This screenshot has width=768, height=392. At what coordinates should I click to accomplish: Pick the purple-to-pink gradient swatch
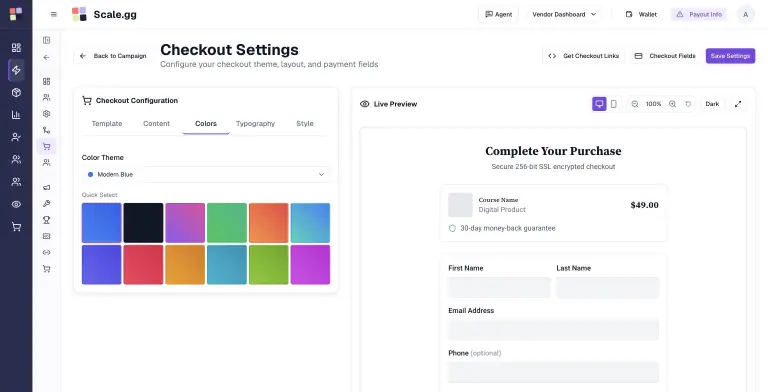pyautogui.click(x=185, y=223)
